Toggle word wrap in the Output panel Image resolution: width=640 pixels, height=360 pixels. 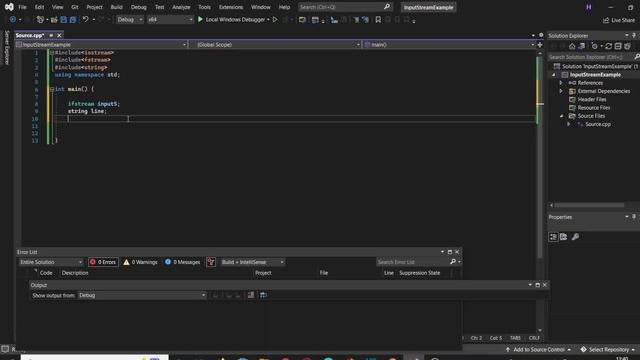tap(263, 295)
